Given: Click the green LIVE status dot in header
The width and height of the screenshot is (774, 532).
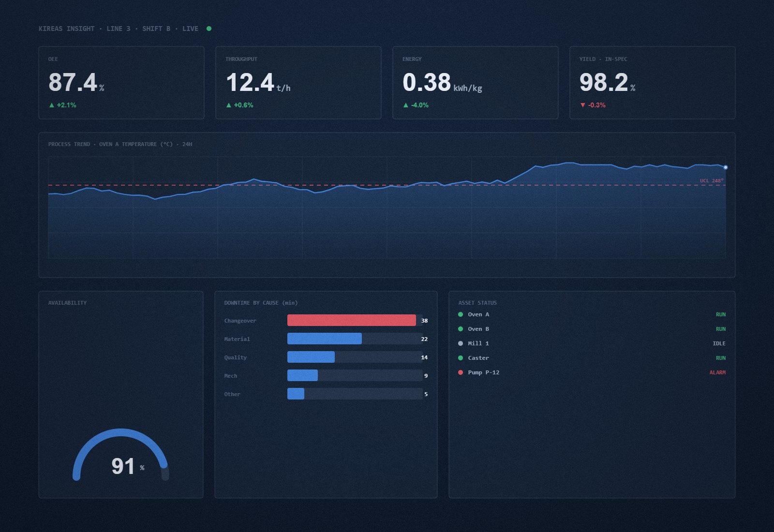Looking at the screenshot, I should pos(209,29).
